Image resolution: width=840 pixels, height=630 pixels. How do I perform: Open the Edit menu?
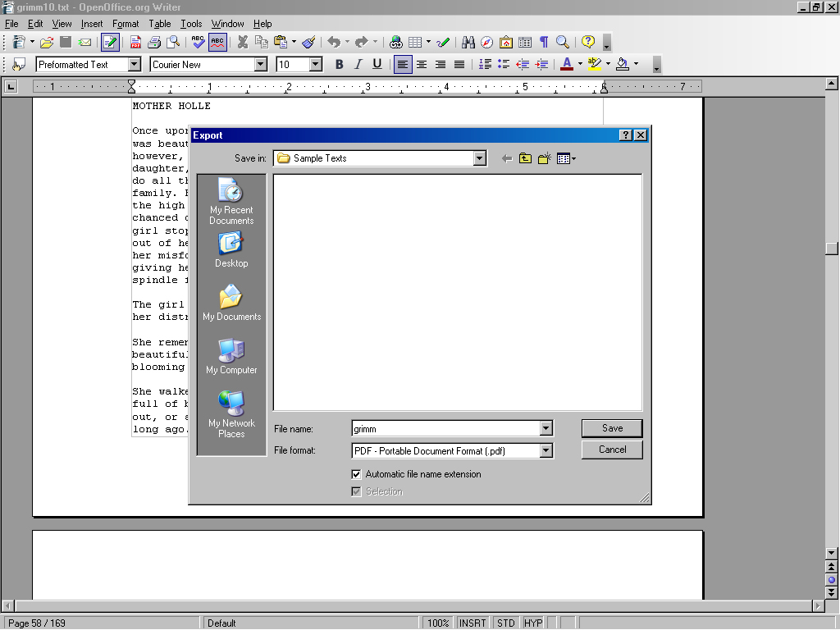click(x=35, y=24)
